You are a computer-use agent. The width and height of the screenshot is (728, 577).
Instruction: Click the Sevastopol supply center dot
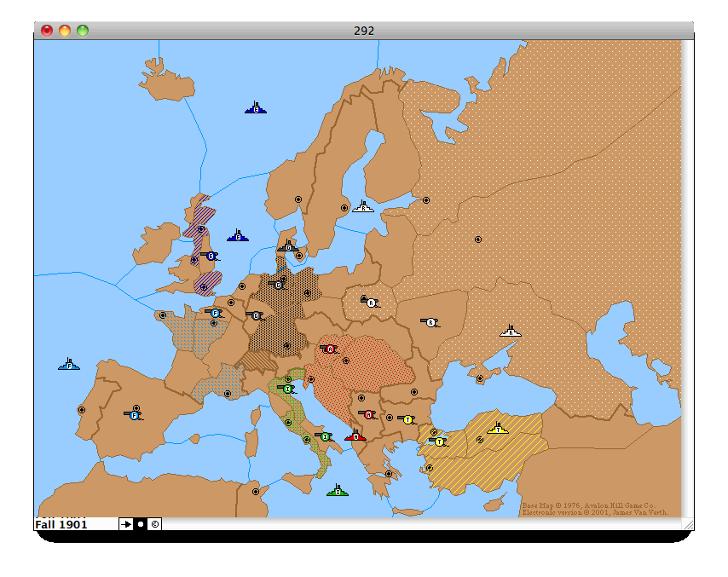(x=480, y=378)
